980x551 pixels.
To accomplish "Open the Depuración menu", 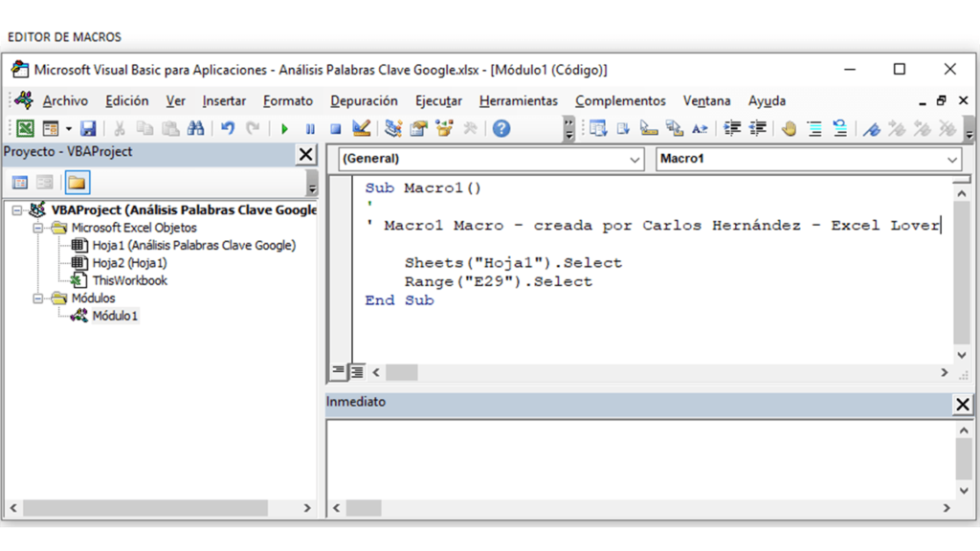I will pos(364,100).
